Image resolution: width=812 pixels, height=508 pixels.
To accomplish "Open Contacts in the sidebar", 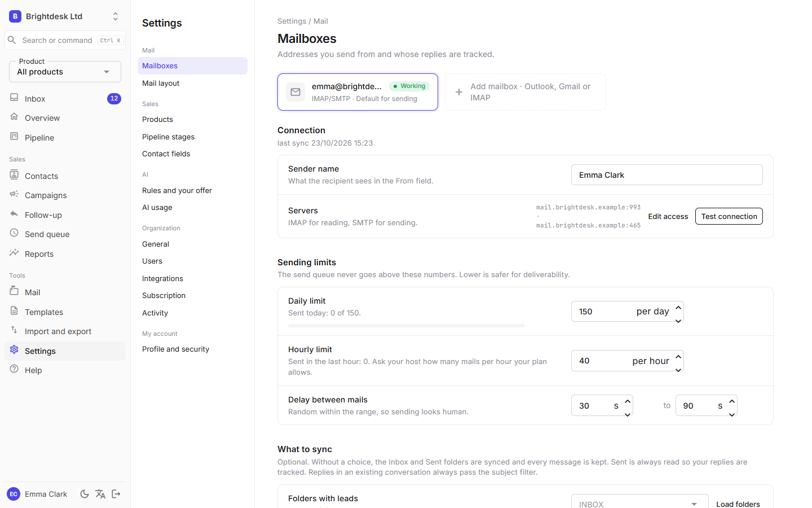I will pyautogui.click(x=65, y=176).
